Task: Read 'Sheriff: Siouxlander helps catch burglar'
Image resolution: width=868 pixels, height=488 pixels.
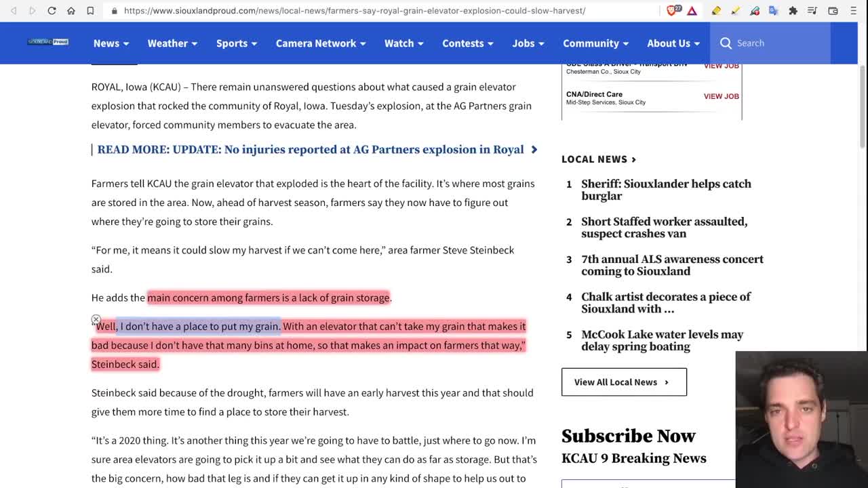Action: click(x=666, y=190)
